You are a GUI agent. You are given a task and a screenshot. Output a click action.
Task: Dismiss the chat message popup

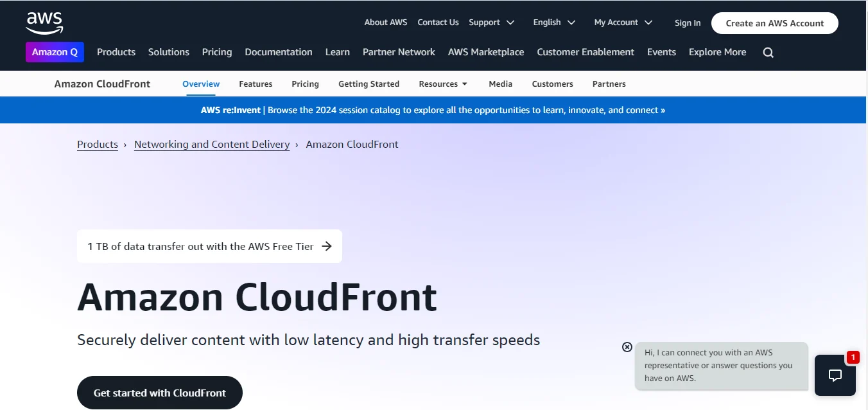pos(627,347)
